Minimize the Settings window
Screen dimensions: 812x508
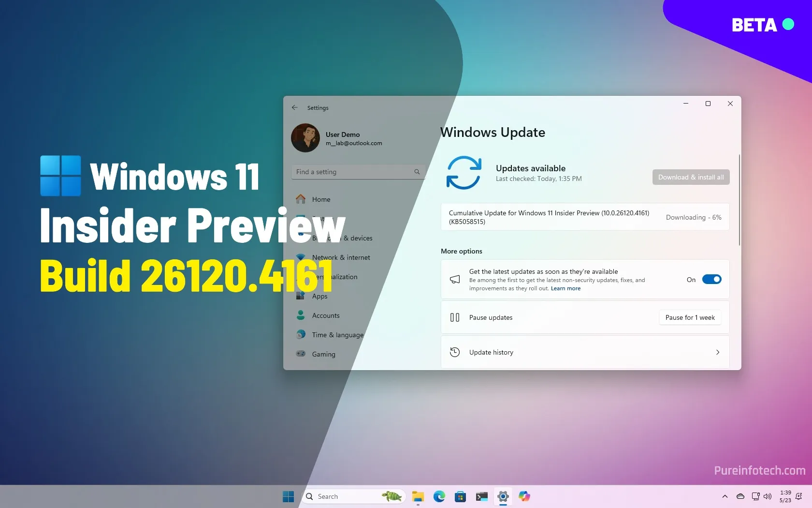[x=686, y=104]
